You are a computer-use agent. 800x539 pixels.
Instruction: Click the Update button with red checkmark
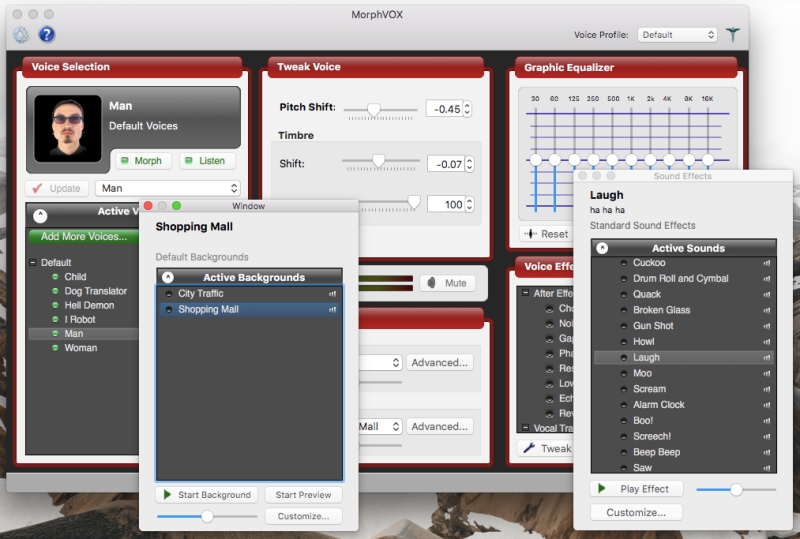[x=57, y=188]
